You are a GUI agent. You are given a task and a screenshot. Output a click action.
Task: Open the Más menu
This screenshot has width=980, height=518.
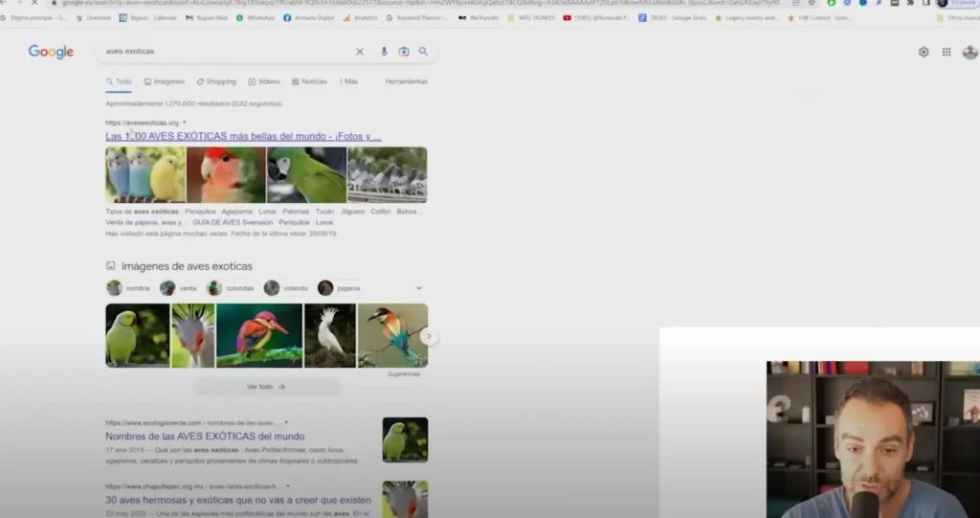coord(348,82)
